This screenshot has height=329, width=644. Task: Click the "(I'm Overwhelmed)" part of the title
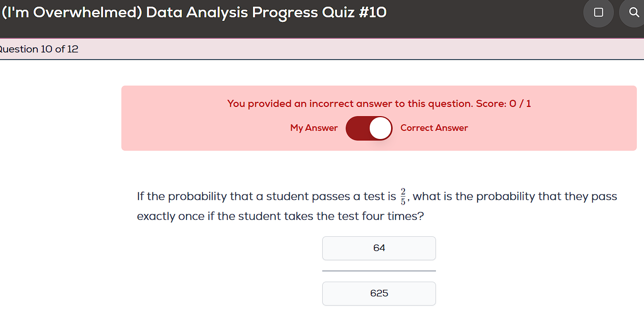point(71,13)
